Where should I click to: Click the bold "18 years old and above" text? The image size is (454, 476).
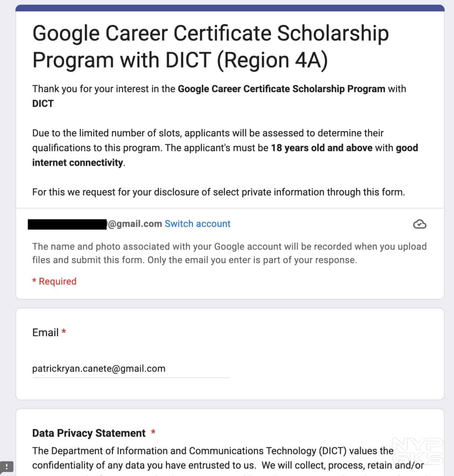(x=322, y=148)
